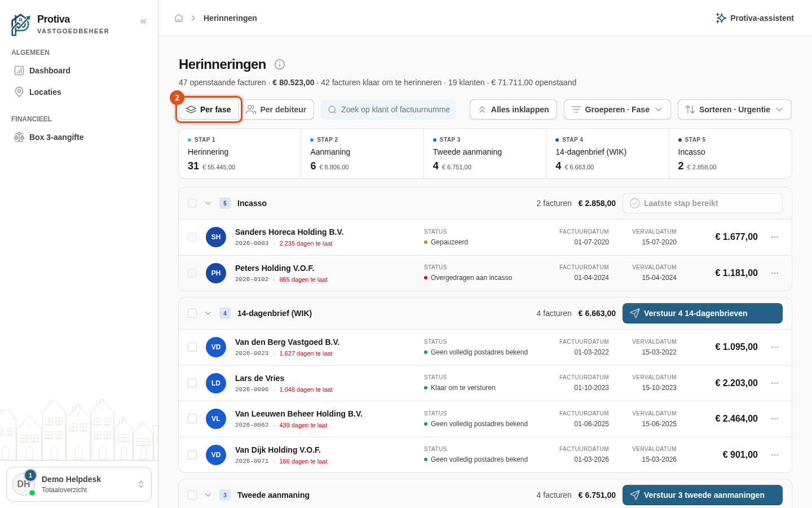This screenshot has height=508, width=812.
Task: Click the LD avatar of Lars de Vries
Action: 216,383
